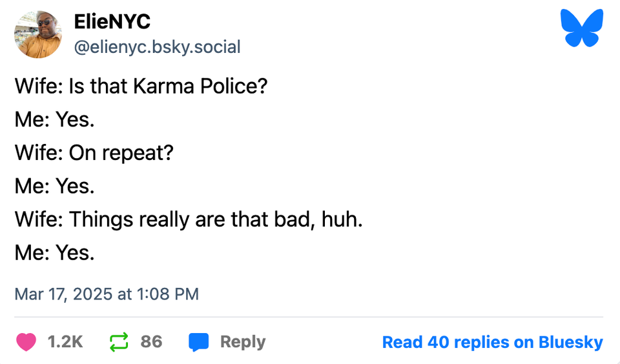The width and height of the screenshot is (620, 364).
Task: Click the "Things really are that bad, huh." text
Action: (x=216, y=220)
